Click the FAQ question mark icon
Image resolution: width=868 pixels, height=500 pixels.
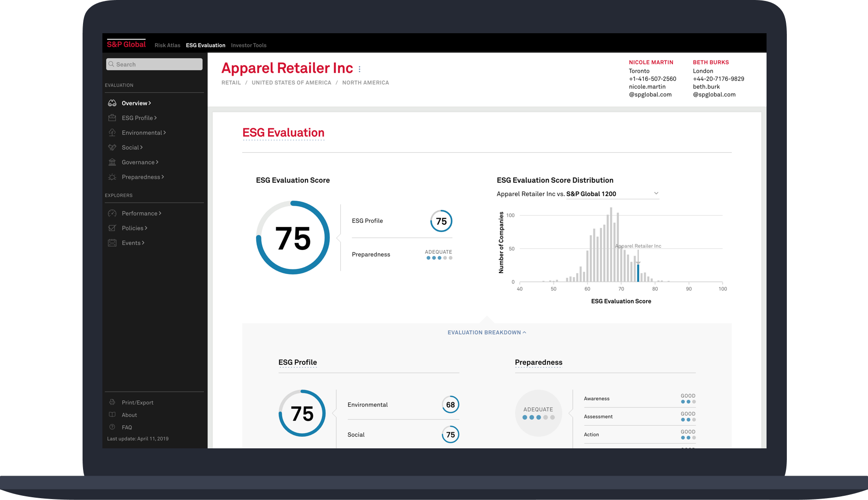point(112,427)
